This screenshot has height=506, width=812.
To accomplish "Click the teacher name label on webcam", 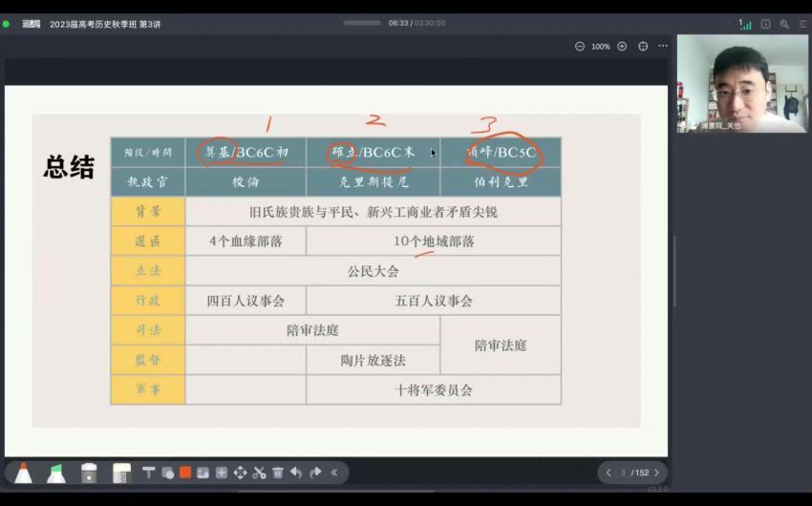I will 721,126.
